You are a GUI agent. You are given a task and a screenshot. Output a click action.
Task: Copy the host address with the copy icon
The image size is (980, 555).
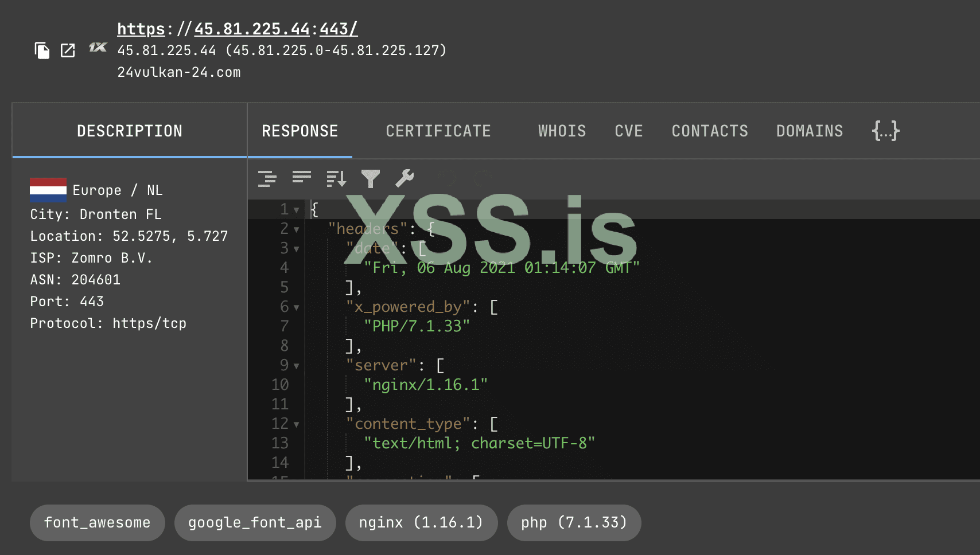(42, 50)
